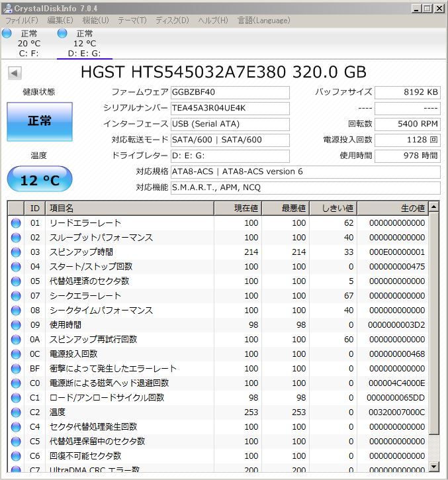Click the scrollbar down arrow in attribute list
This screenshot has width=448, height=480.
click(434, 467)
